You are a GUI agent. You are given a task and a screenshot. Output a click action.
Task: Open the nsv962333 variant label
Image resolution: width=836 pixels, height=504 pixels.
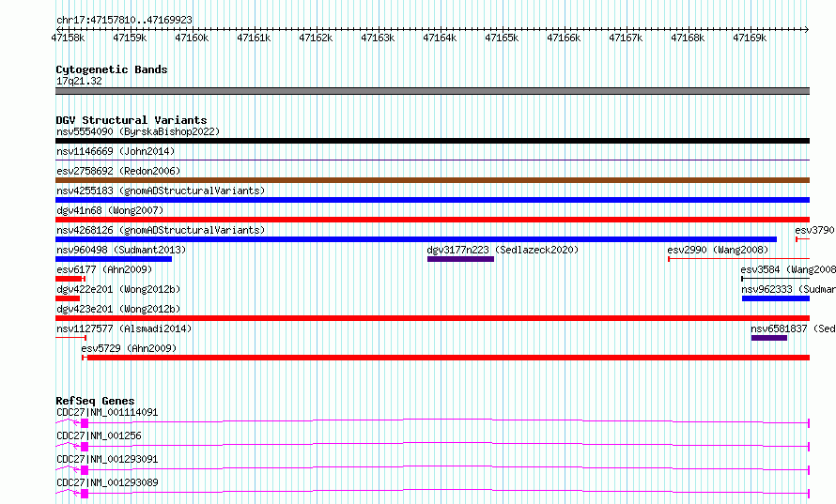tap(788, 289)
